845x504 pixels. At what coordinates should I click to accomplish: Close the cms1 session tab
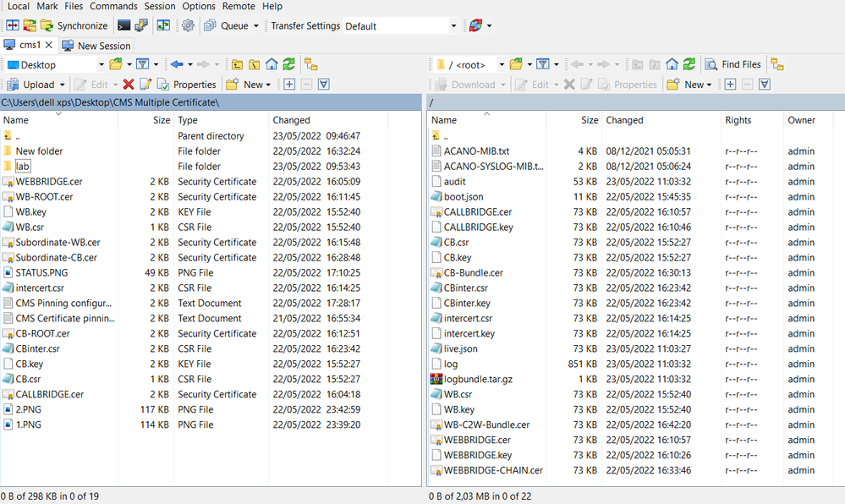click(x=48, y=45)
